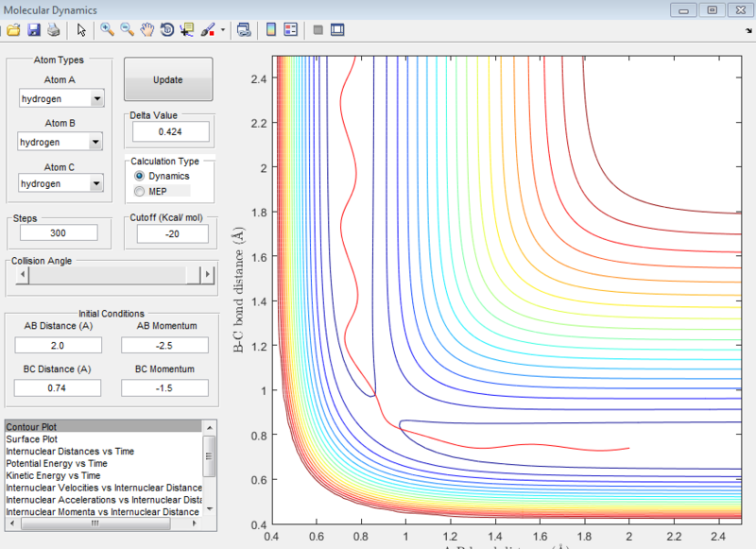
Task: Select the Data Cursor tool
Action: point(187,30)
